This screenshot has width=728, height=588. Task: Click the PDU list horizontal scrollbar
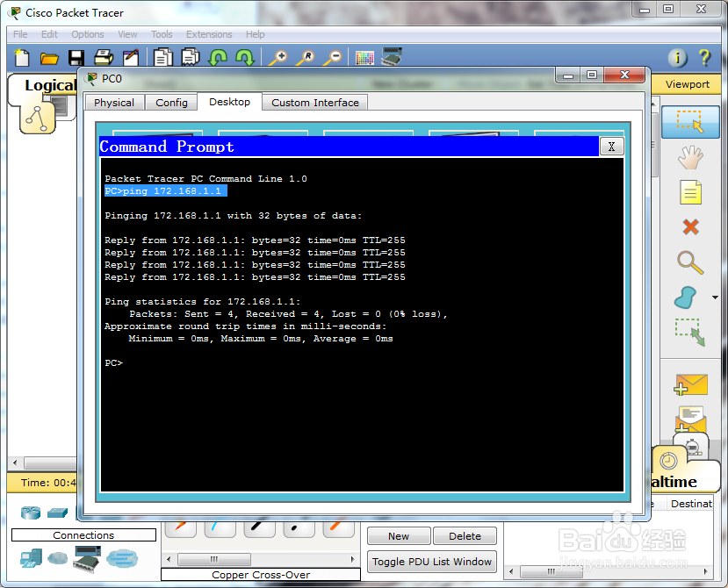pyautogui.click(x=551, y=571)
